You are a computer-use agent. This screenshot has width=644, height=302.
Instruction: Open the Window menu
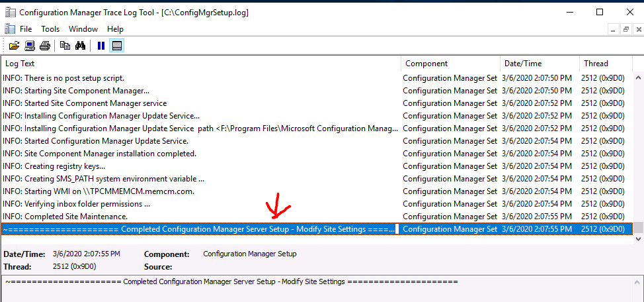[x=83, y=29]
